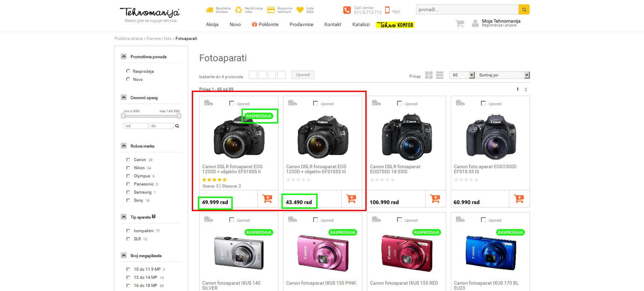Select the Rasprodaja radio option
Screen dimensions: 644x291
click(x=128, y=71)
